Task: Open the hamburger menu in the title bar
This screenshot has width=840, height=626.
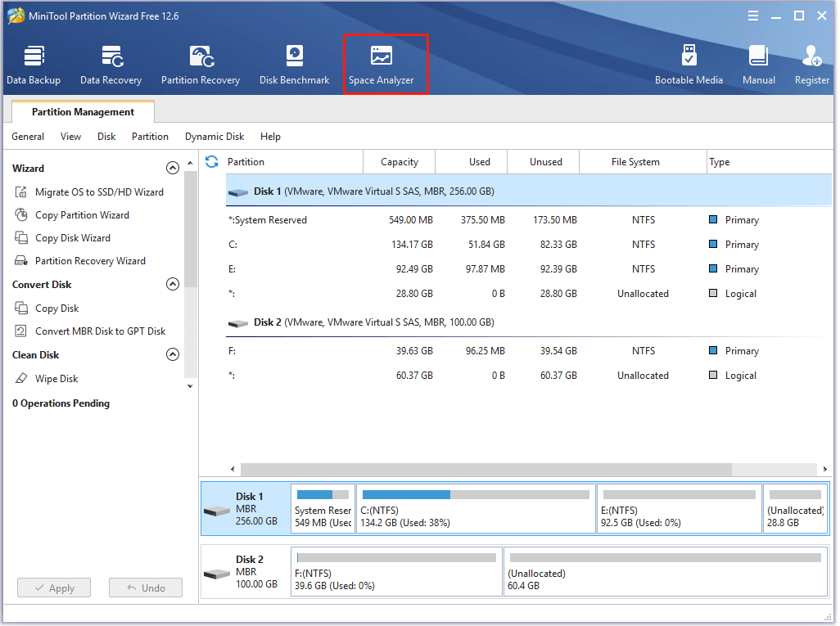Action: point(752,16)
